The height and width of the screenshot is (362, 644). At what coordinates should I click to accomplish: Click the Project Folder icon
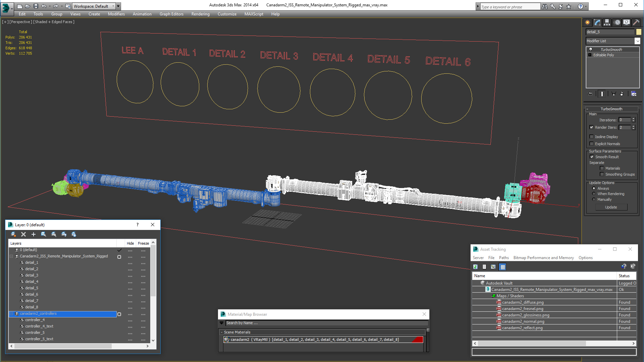tap(68, 6)
